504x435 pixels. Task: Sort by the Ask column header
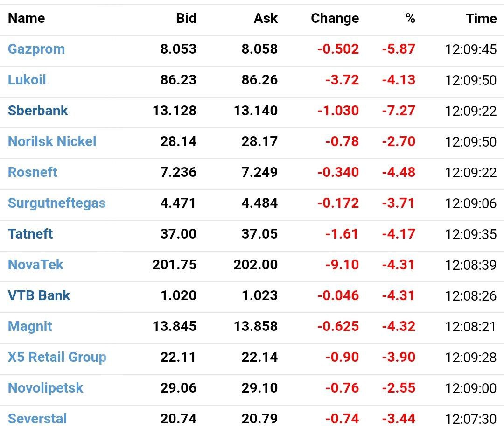[266, 19]
